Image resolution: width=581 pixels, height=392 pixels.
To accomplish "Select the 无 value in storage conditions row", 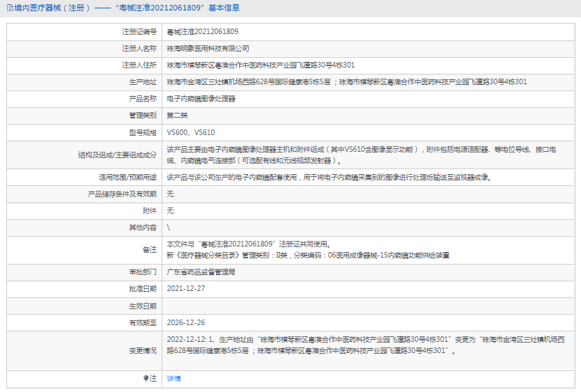I will [170, 194].
